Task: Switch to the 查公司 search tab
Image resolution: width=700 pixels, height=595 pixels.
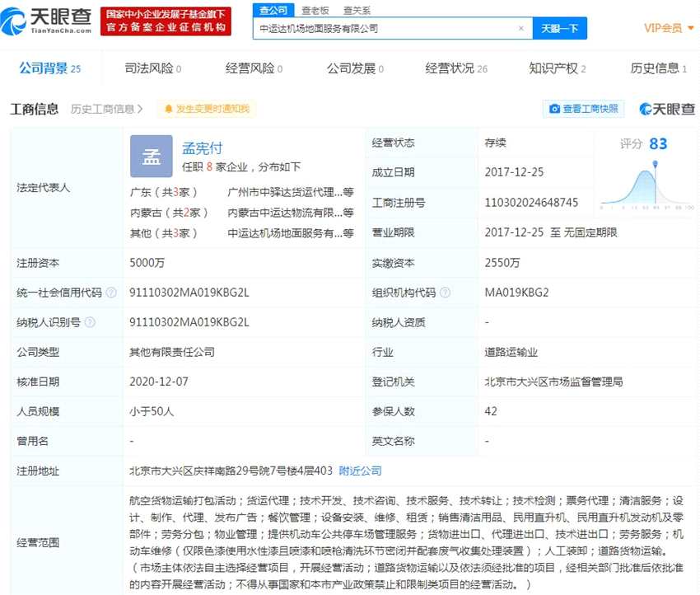Action: tap(273, 10)
